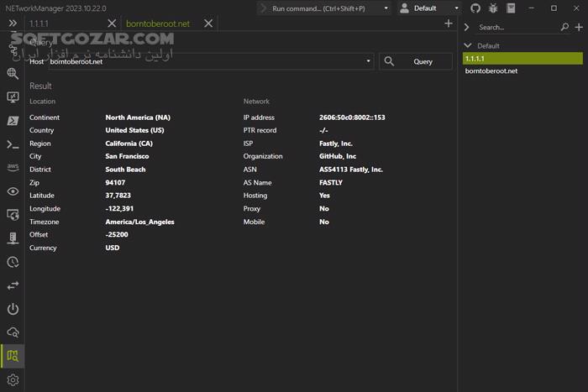Viewport: 588px width, 392px height.
Task: Open Settings gear in the sidebar
Action: pos(13,380)
